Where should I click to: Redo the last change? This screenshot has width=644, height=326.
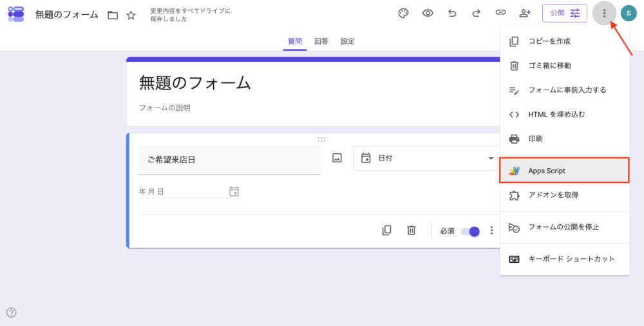[476, 14]
